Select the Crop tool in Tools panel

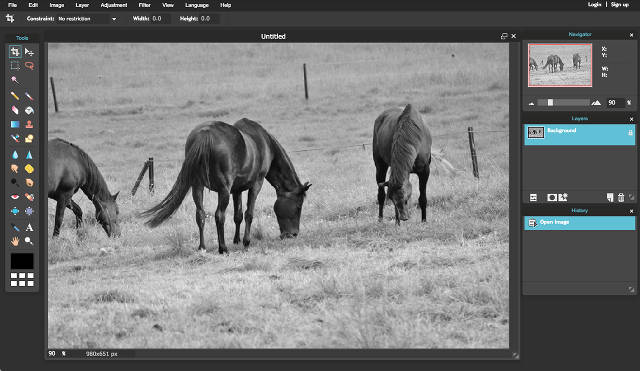pyautogui.click(x=15, y=52)
